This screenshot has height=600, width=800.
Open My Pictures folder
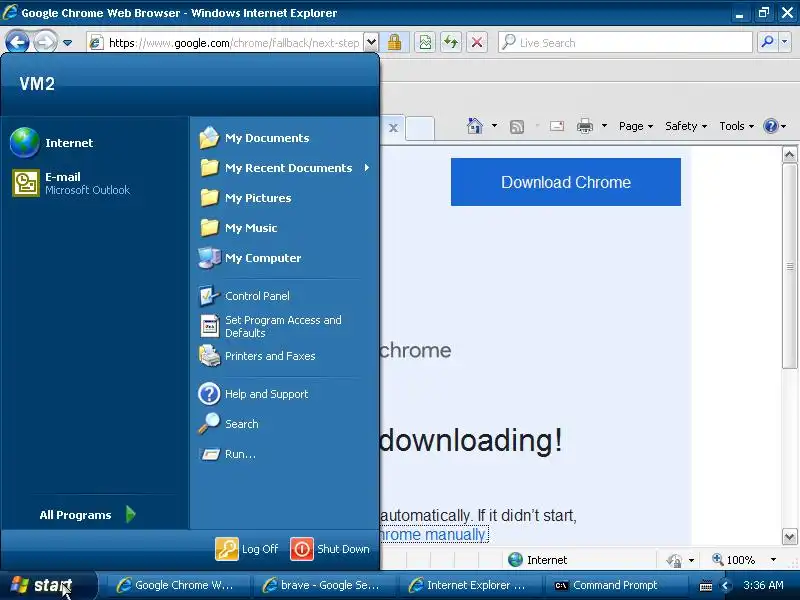click(284, 198)
